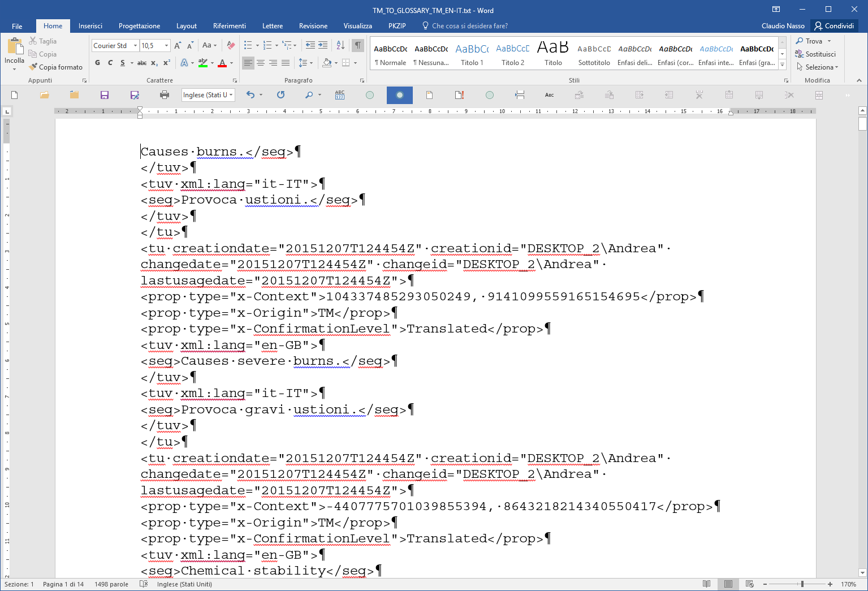Open the Inglese (Stati U language dropdown
Image resolution: width=868 pixels, height=591 pixels.
click(x=231, y=95)
